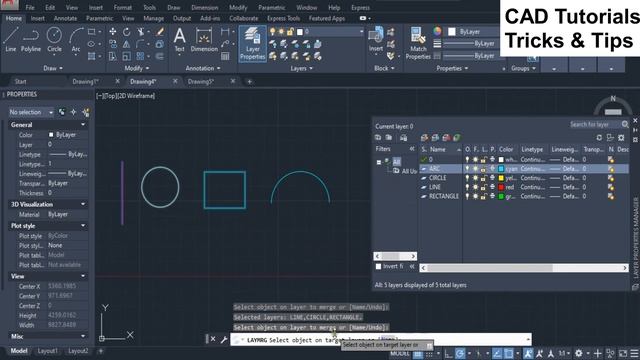This screenshot has width=640, height=360.
Task: Toggle On/Off bulb for CIRCLE layer
Action: pos(467,178)
